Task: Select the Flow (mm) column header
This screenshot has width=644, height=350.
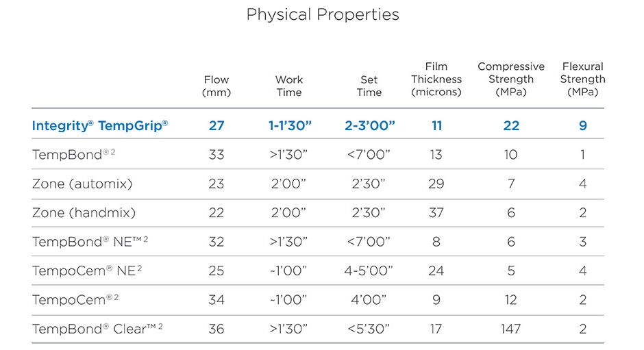Action: point(216,86)
